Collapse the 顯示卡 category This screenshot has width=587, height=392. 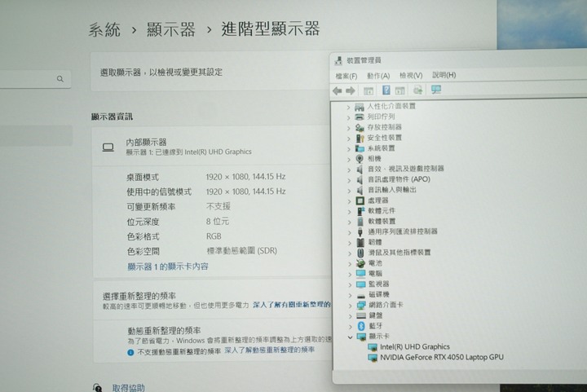(350, 337)
